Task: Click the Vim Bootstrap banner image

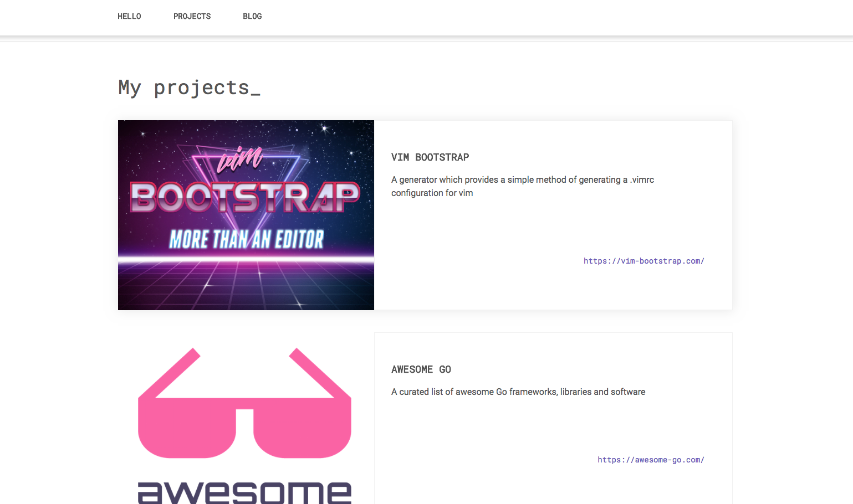Action: (x=246, y=215)
